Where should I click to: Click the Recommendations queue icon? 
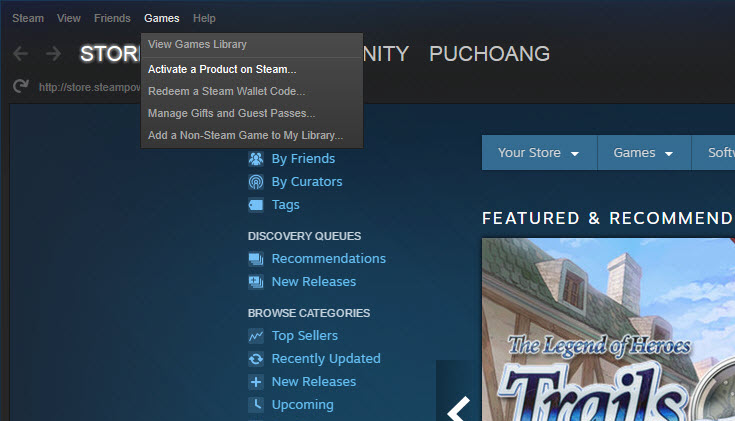point(256,259)
